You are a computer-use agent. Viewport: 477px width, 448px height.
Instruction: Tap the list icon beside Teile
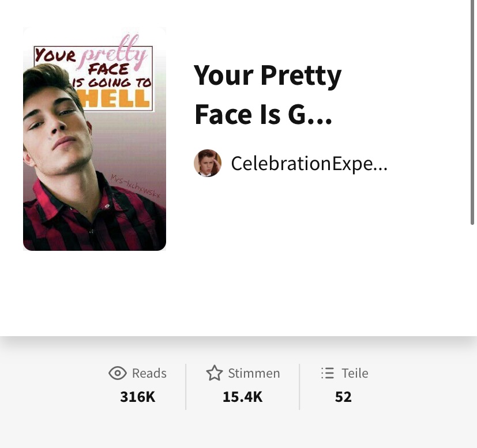click(x=328, y=373)
